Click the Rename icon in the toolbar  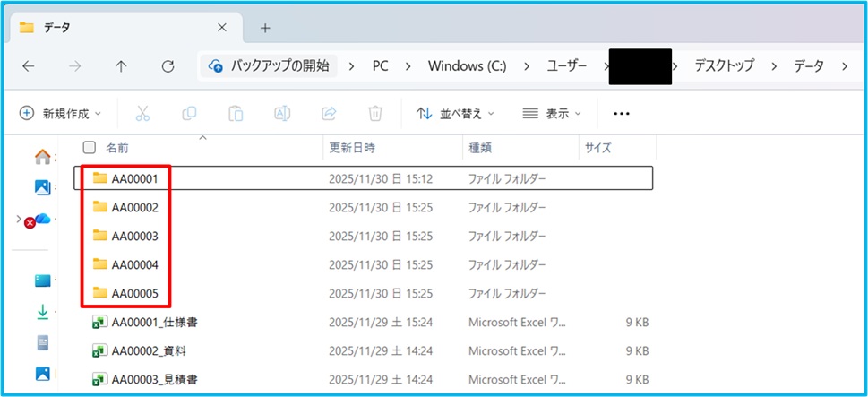282,114
